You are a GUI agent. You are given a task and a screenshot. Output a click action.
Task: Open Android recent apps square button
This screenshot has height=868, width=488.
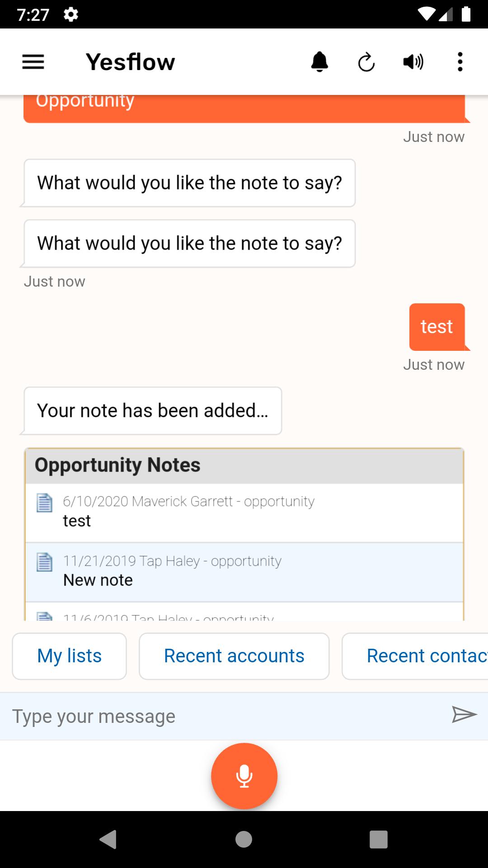(x=379, y=839)
